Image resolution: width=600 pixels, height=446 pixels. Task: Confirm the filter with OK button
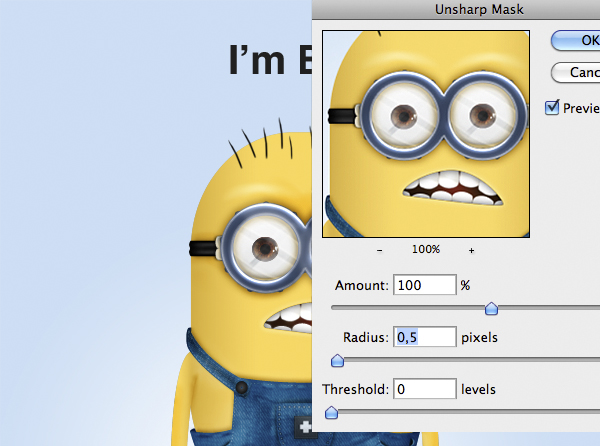tap(576, 39)
